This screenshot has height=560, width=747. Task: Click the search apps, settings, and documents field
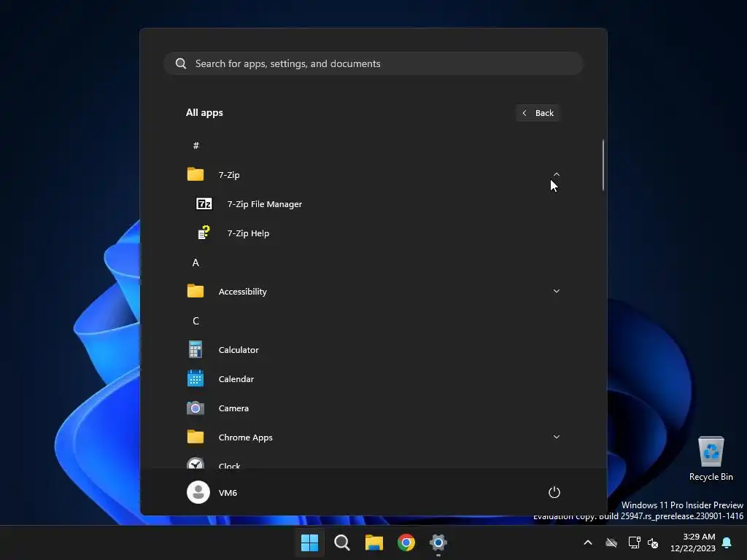coord(373,63)
